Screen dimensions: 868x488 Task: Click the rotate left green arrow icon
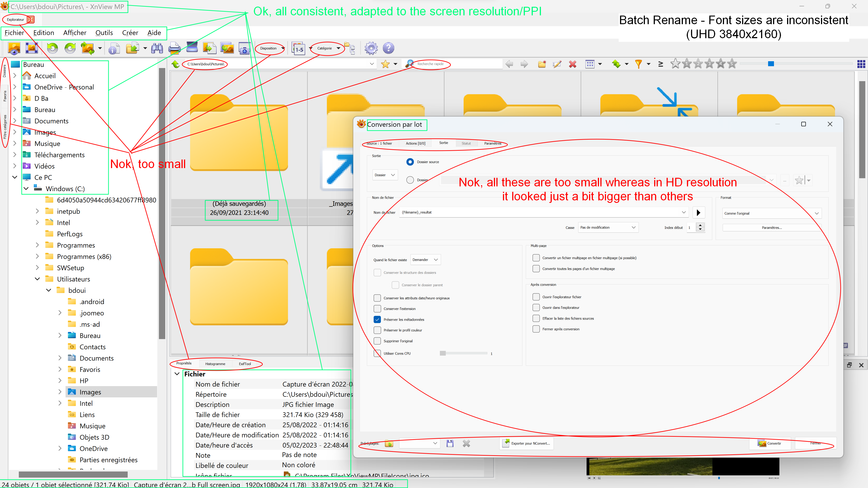click(52, 49)
